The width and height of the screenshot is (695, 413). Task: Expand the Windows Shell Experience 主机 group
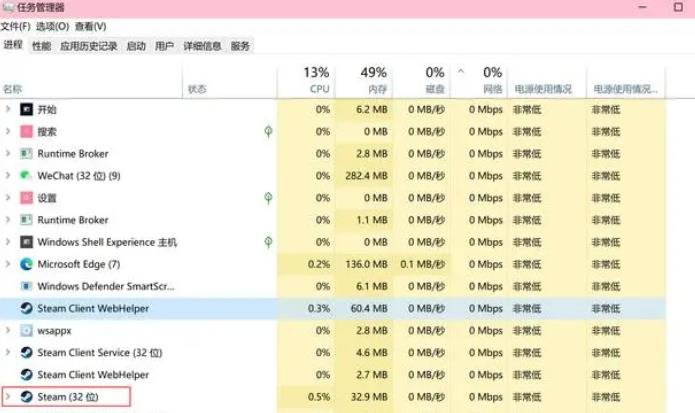(8, 242)
